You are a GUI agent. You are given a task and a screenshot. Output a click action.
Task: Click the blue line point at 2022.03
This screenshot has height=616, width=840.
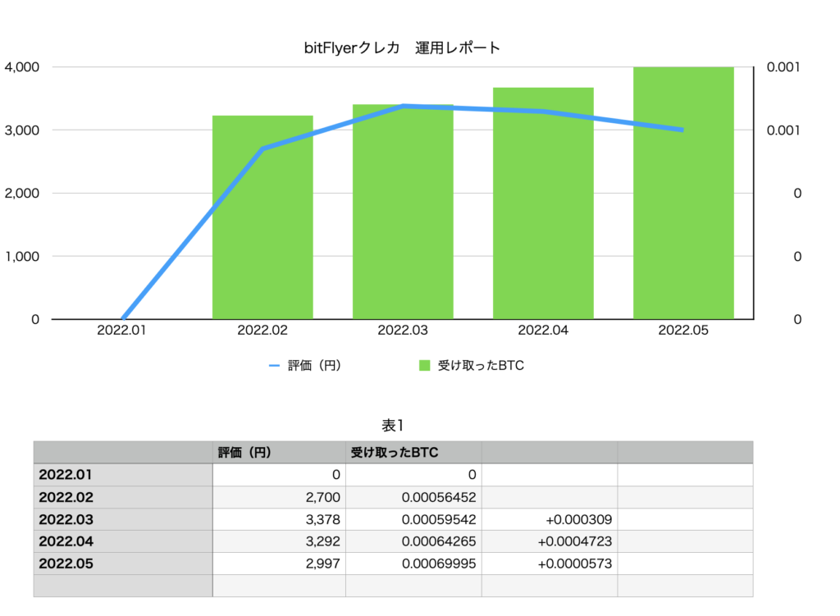[403, 106]
